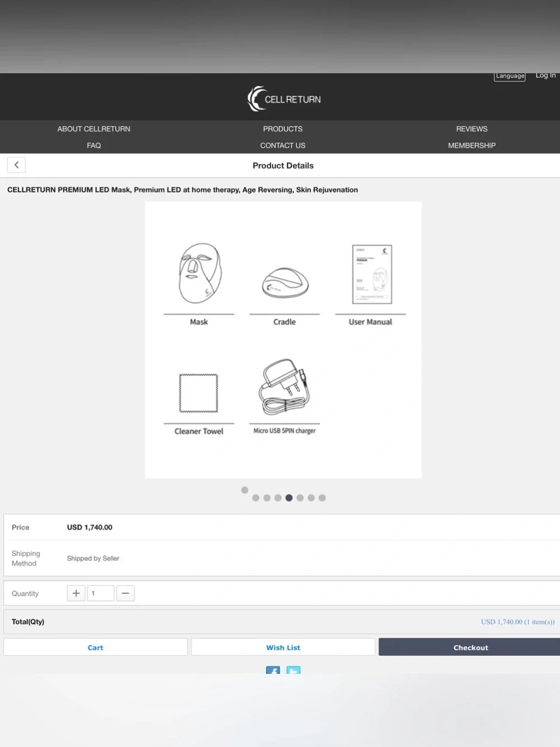Select the CELLRETURN PREMIUM LED Mask title
This screenshot has height=747, width=560.
(x=183, y=189)
